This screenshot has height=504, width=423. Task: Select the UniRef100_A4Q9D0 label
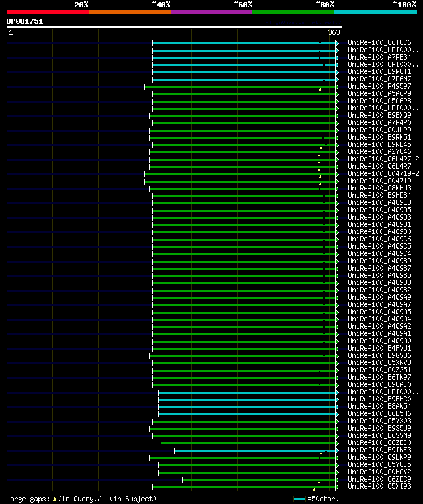[x=379, y=231]
